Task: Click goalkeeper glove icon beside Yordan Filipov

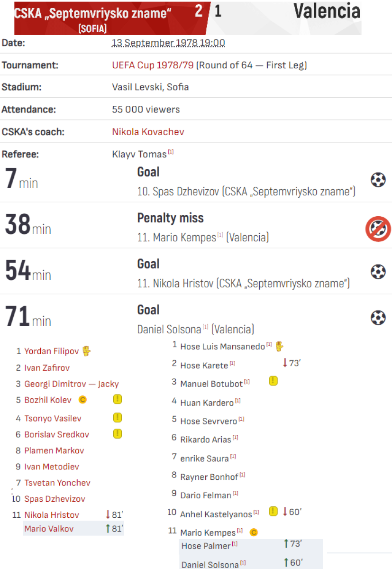Action: (x=86, y=351)
